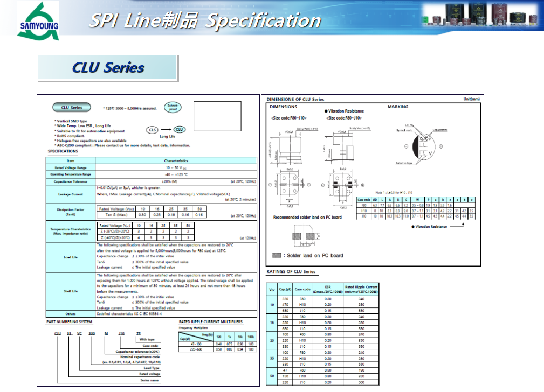The image size is (544, 392).
Task: Click the '220~680' capacitance multiplier row
Action: [x=217, y=349]
